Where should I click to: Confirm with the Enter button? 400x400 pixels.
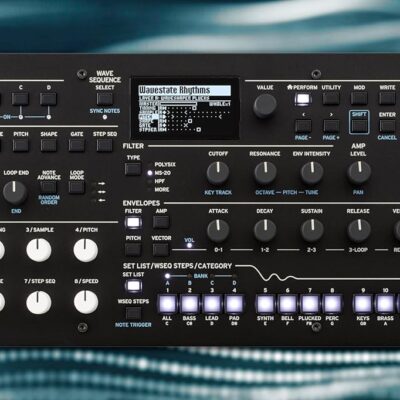[x=387, y=126]
